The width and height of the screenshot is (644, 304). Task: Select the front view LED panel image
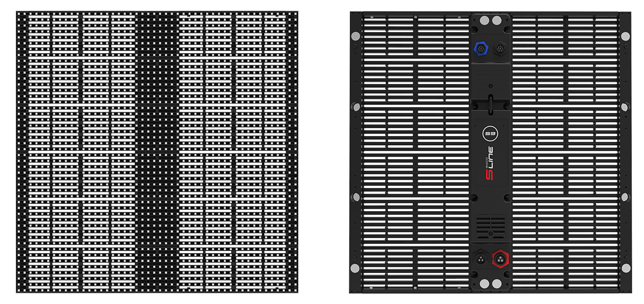[x=156, y=152]
